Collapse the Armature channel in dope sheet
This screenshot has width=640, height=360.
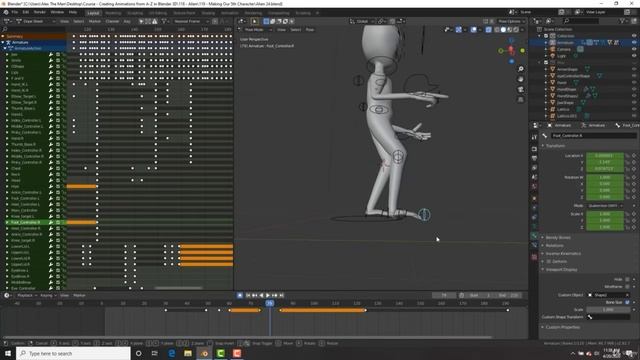(3, 42)
